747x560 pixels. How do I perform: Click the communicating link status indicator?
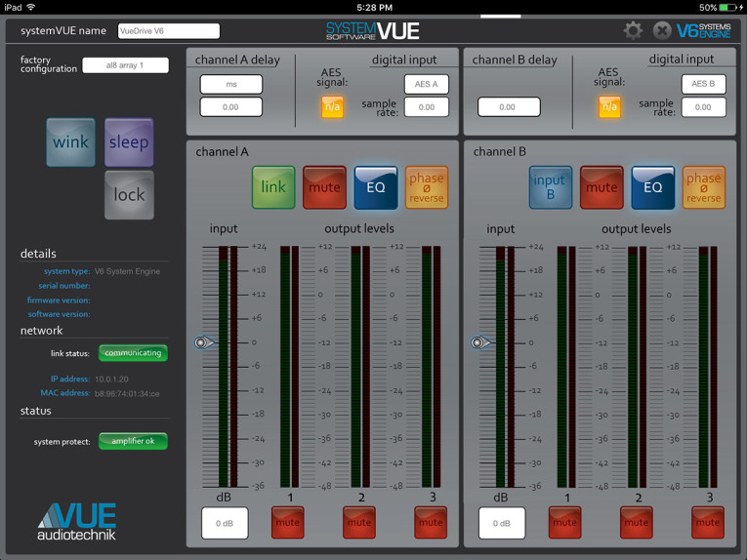pos(133,353)
